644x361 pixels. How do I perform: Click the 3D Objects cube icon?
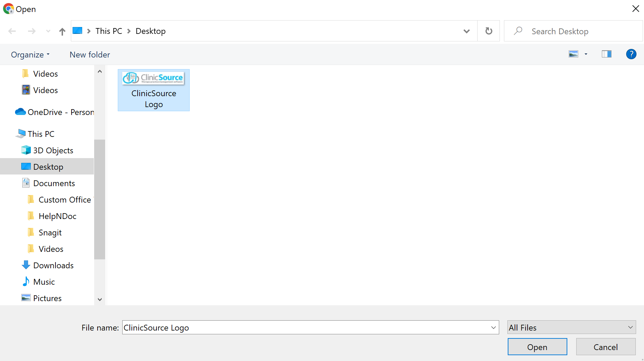26,150
